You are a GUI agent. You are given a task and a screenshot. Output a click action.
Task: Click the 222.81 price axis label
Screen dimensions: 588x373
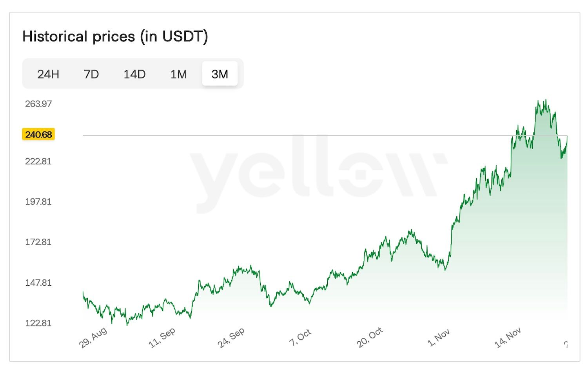coord(38,161)
